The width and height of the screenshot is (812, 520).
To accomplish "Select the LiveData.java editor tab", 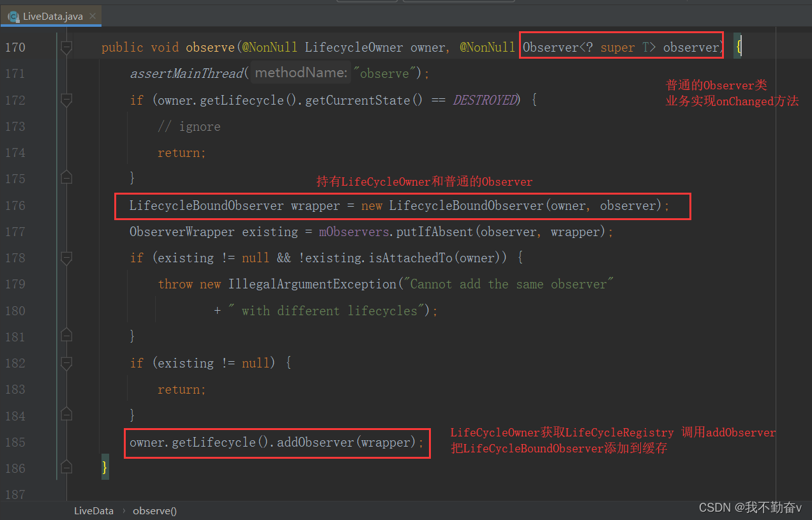I will (50, 16).
